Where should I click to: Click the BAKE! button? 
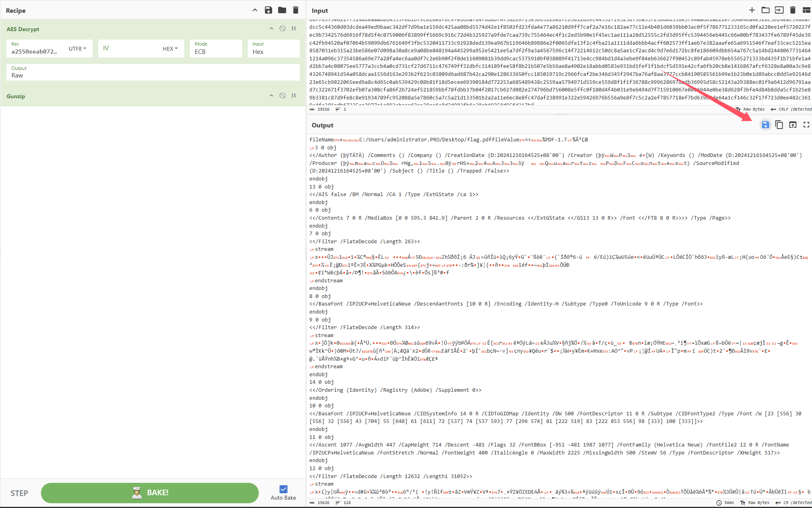(150, 493)
